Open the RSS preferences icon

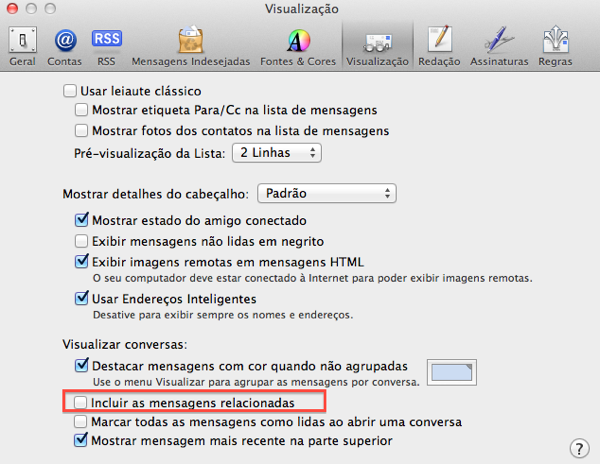(107, 39)
